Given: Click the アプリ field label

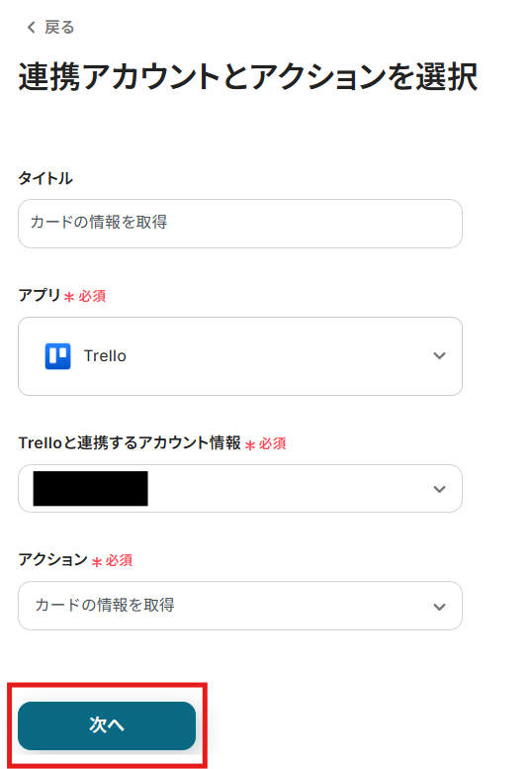Looking at the screenshot, I should coord(40,295).
